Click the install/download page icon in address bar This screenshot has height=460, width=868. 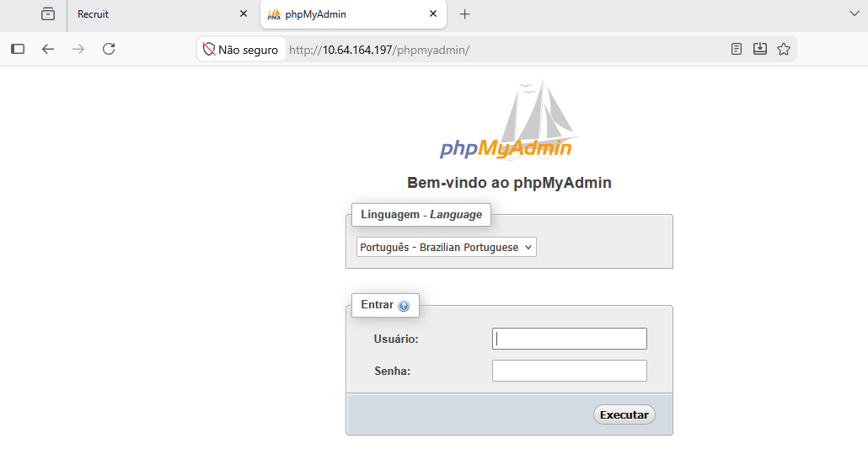click(760, 49)
